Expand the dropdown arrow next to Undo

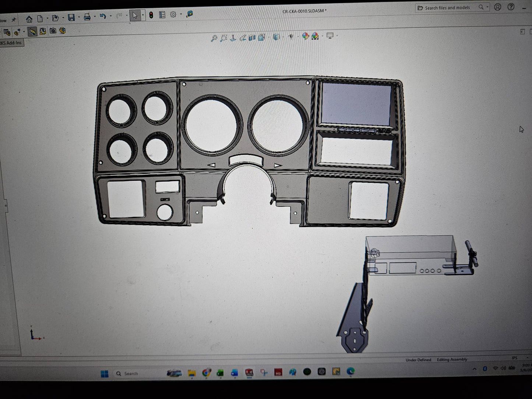110,16
